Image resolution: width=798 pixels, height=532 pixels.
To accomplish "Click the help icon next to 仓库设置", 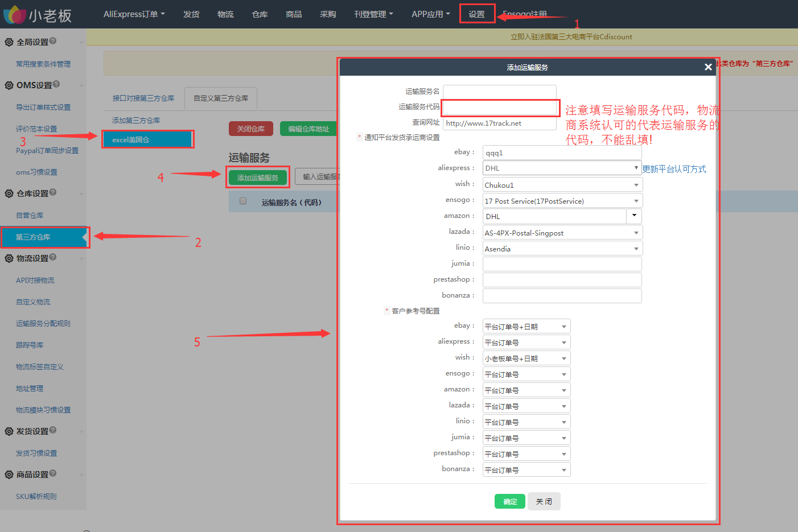I will point(53,192).
